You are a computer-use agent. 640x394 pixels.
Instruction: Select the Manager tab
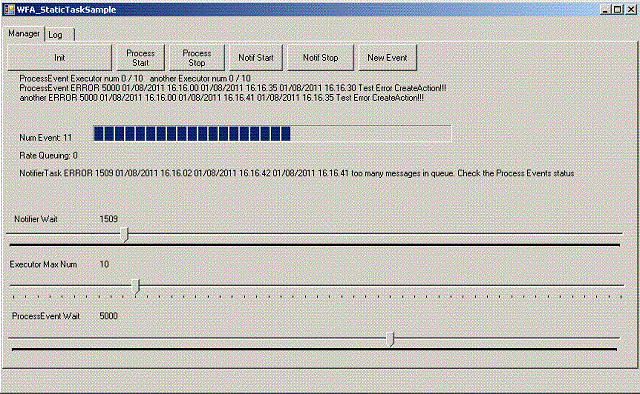click(24, 33)
